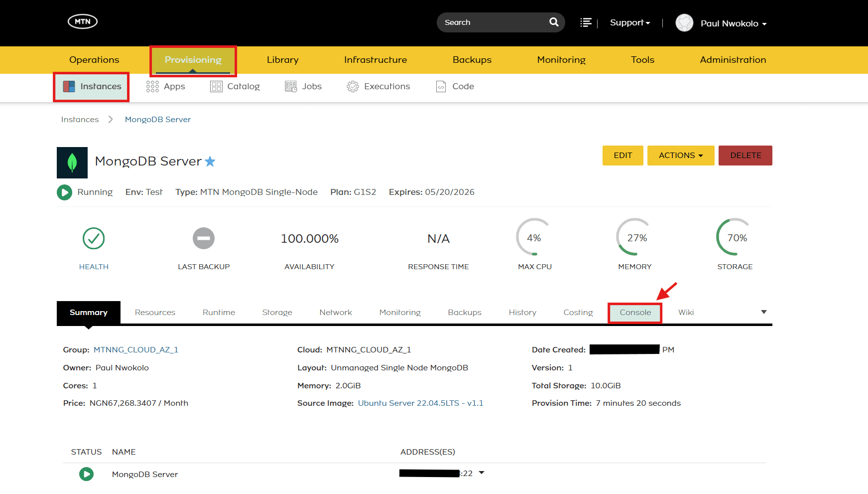This screenshot has height=494, width=868.
Task: Open the Code section
Action: click(x=455, y=87)
